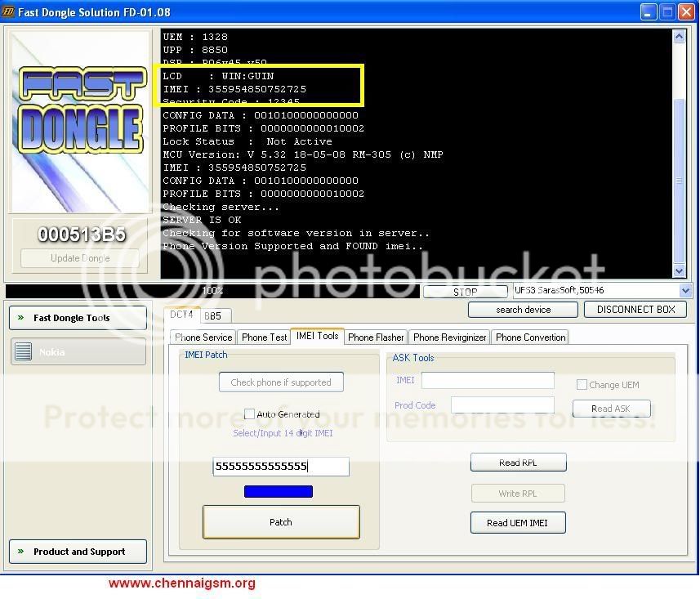
Task: Click the Patch button
Action: tap(281, 521)
